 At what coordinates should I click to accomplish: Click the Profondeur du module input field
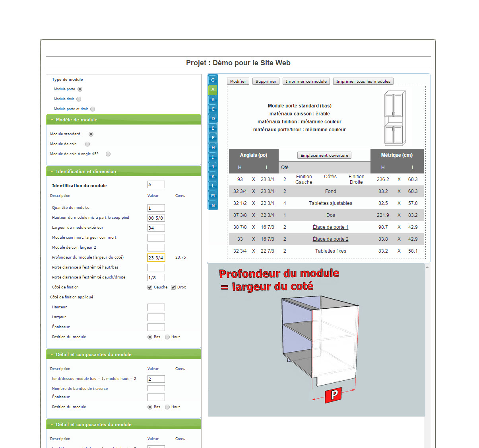156,258
